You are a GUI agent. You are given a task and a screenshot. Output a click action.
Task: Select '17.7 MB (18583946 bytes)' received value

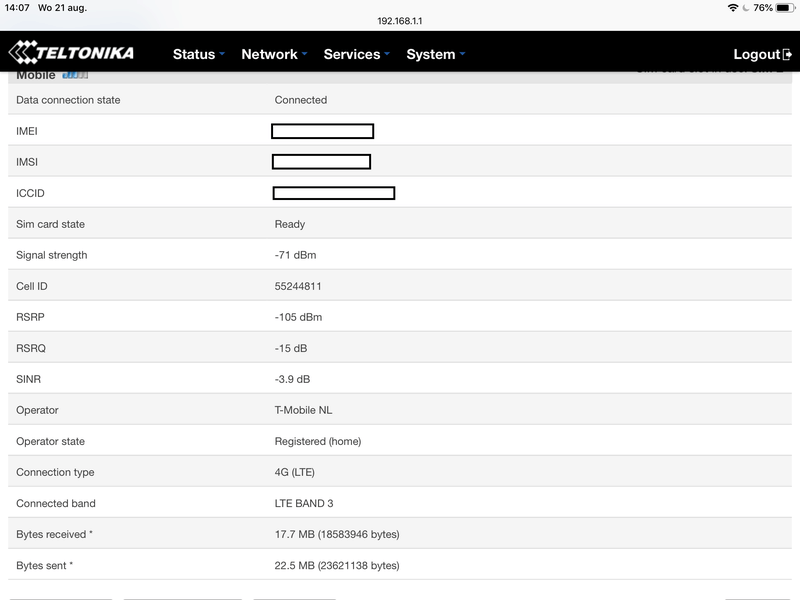point(337,534)
